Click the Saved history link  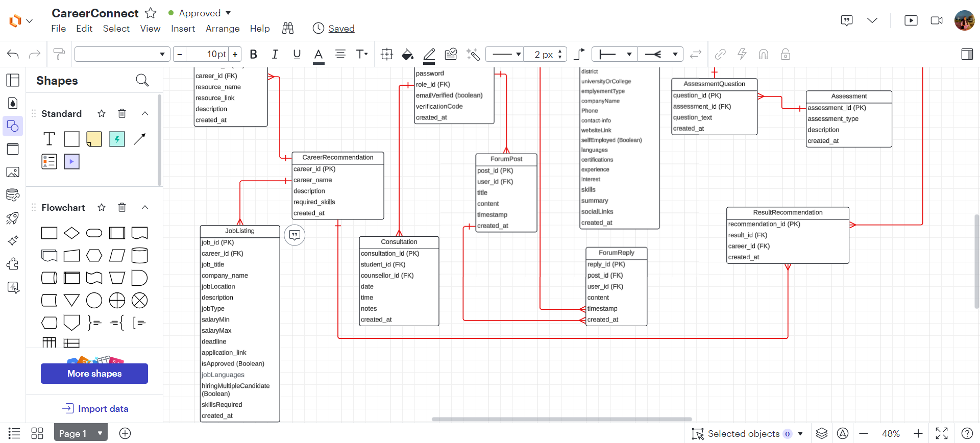[x=341, y=29]
